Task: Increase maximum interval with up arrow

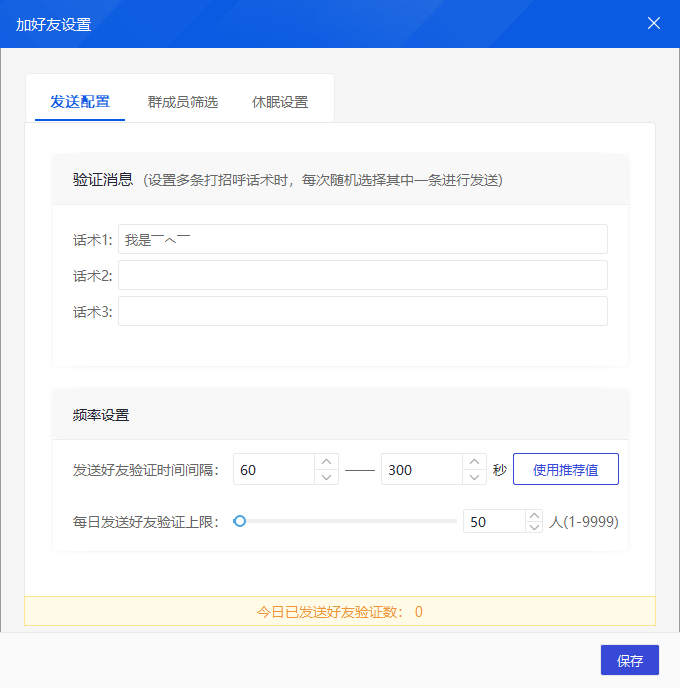Action: [475, 462]
